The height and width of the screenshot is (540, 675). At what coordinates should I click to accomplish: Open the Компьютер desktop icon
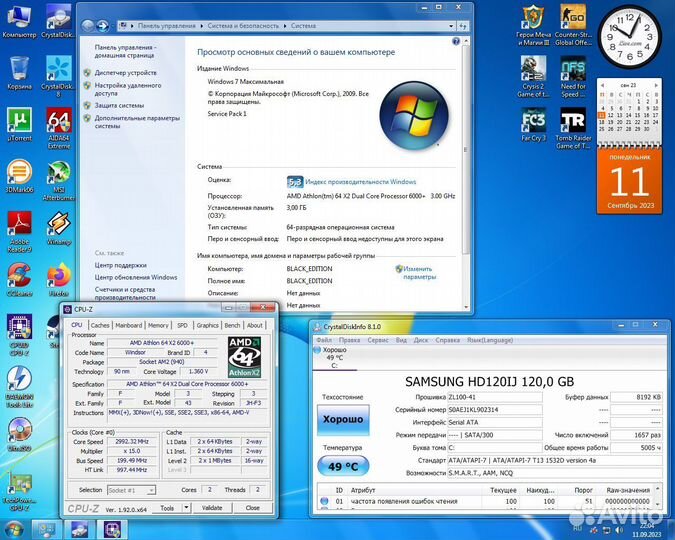tap(19, 22)
